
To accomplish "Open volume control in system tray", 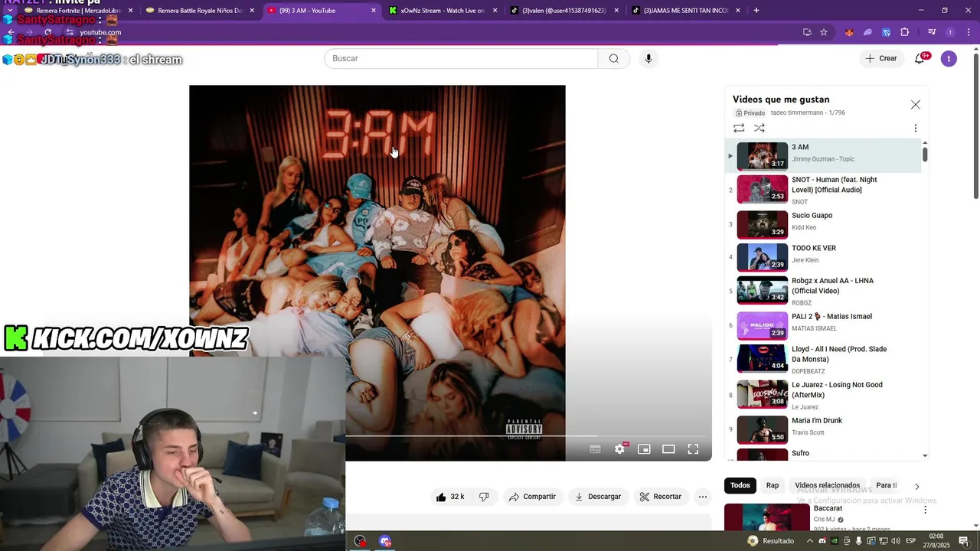I will [895, 541].
